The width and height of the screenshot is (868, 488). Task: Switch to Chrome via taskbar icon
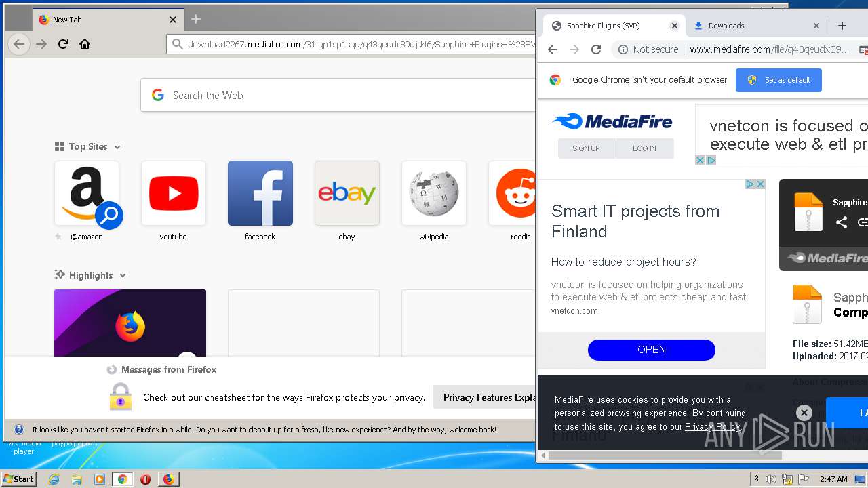point(122,479)
